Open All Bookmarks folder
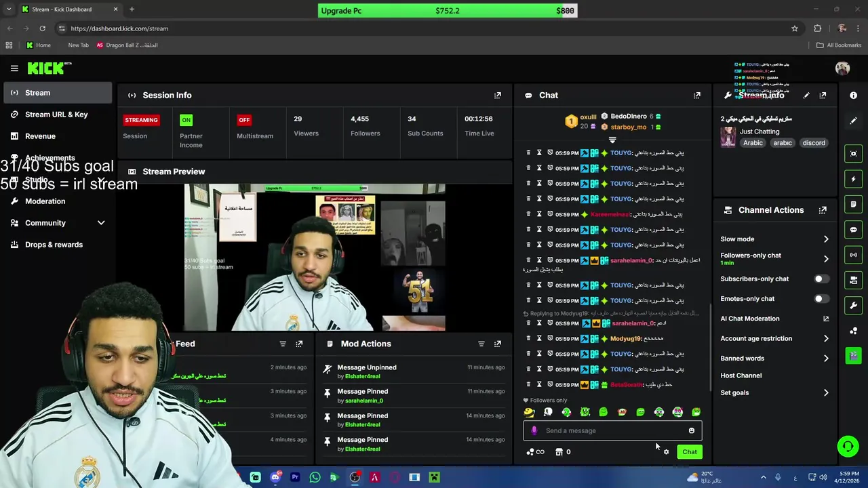868x488 pixels. pyautogui.click(x=838, y=45)
